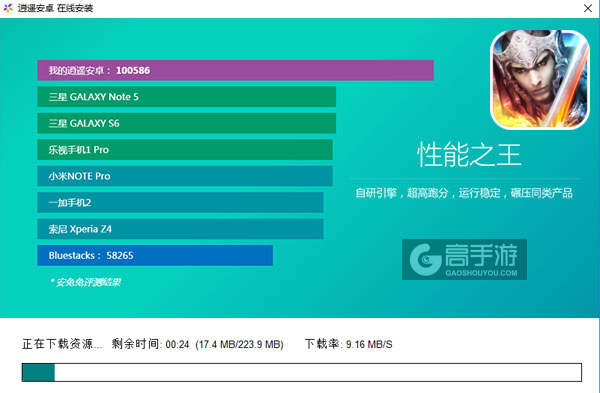Select the 三星 GALAXY Note 5 bar
600x393 pixels.
pyautogui.click(x=186, y=97)
